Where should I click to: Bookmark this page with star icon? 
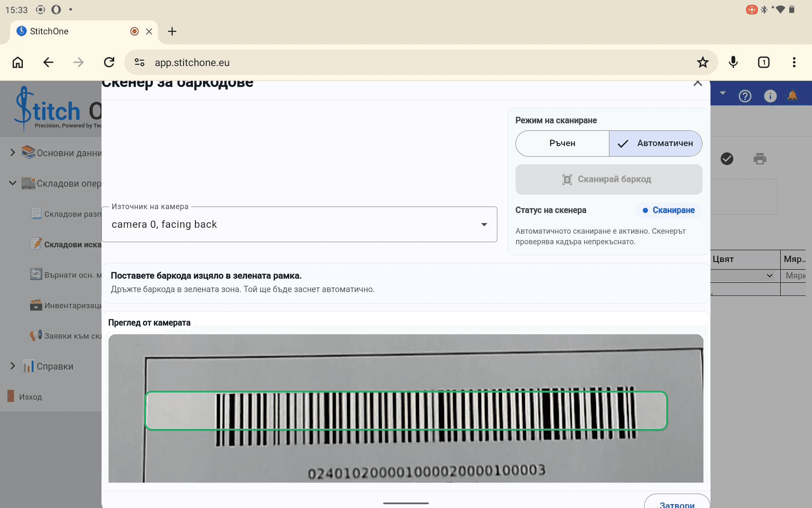click(702, 63)
